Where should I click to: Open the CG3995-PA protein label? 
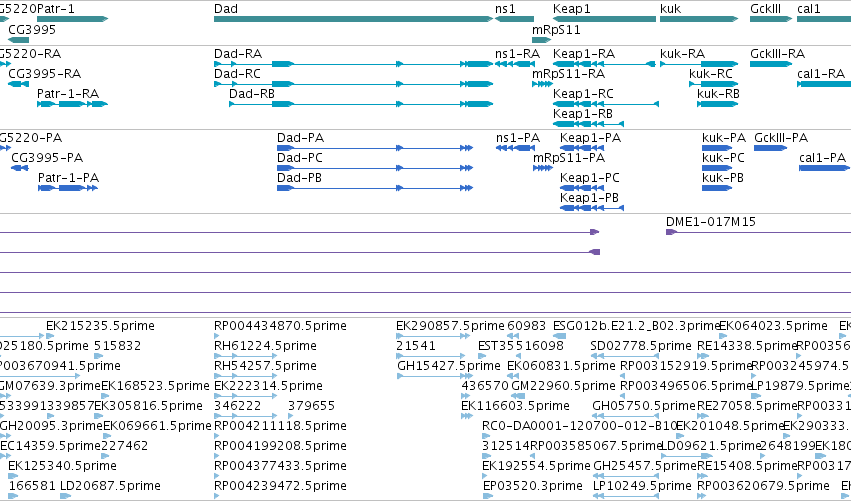click(x=47, y=158)
